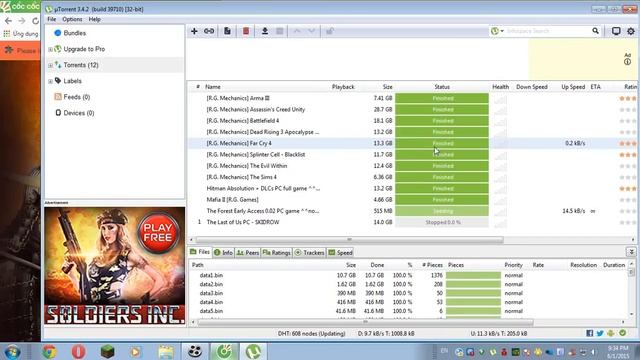The height and width of the screenshot is (360, 640).
Task: Switch to the Ratings tab
Action: click(x=276, y=253)
